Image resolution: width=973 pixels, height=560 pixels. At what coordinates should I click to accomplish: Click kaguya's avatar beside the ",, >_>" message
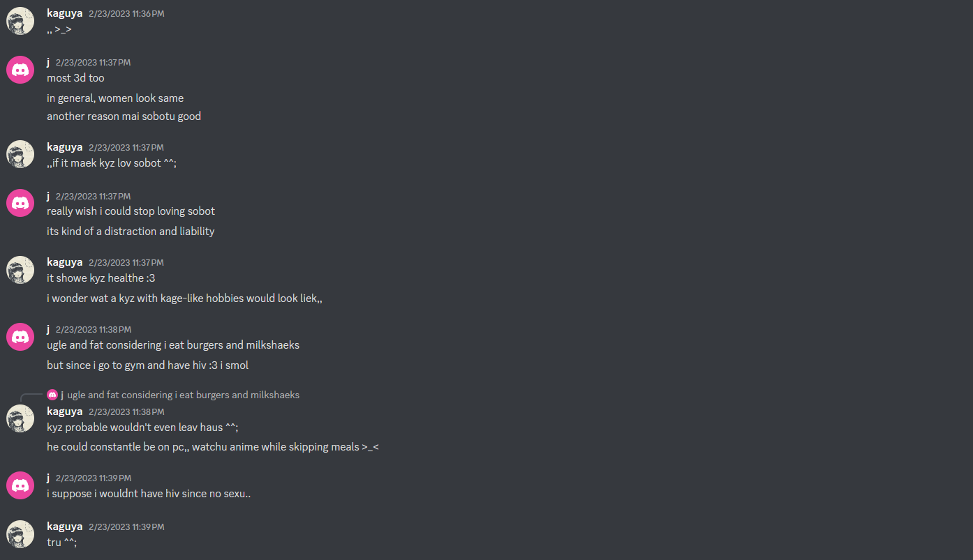coord(20,21)
